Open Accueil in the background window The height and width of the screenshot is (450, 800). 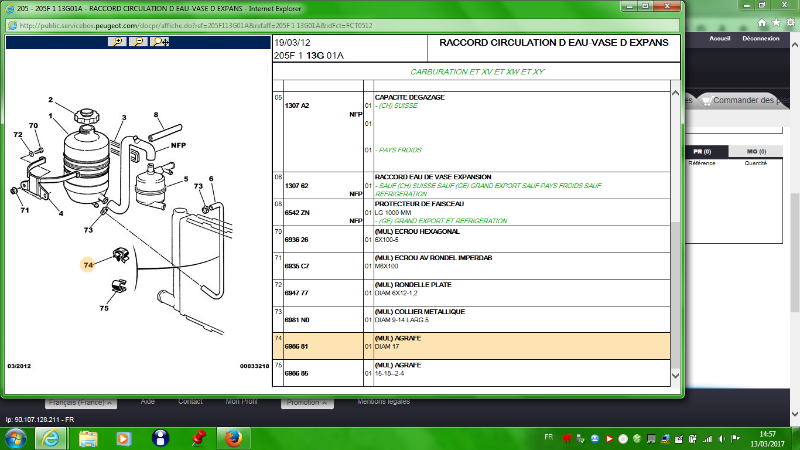pos(719,38)
